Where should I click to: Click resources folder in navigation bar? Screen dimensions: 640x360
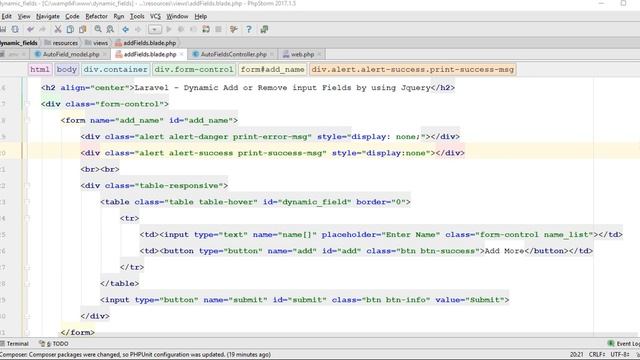point(61,43)
